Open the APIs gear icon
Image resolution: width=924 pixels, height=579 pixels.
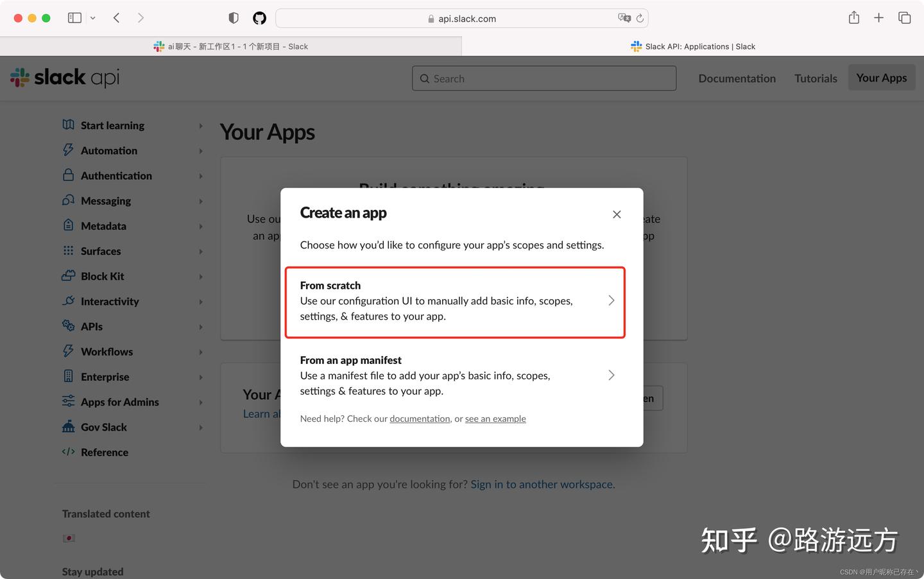click(68, 326)
